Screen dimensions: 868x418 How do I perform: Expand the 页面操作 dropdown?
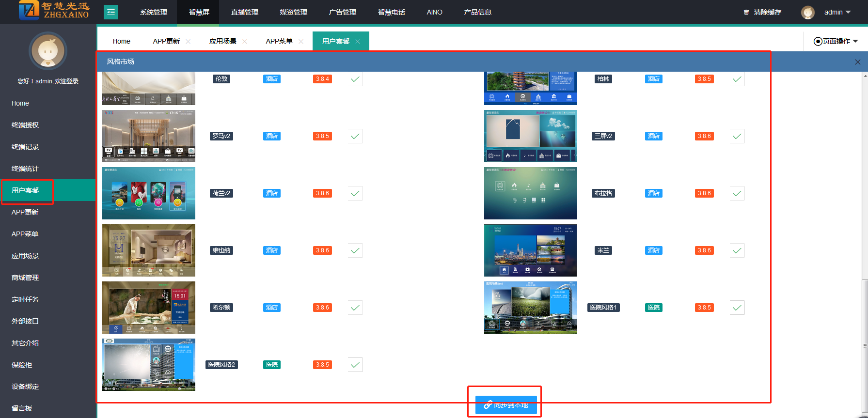(x=836, y=41)
